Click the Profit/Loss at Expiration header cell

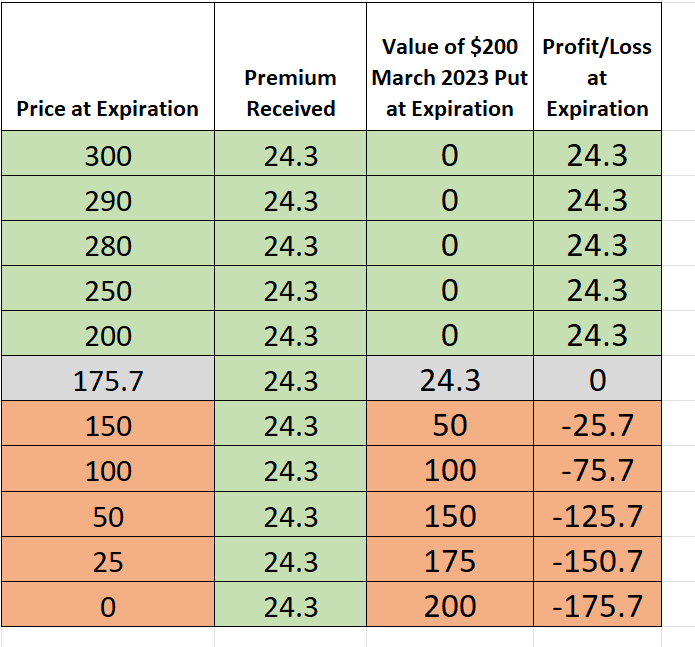click(x=598, y=78)
